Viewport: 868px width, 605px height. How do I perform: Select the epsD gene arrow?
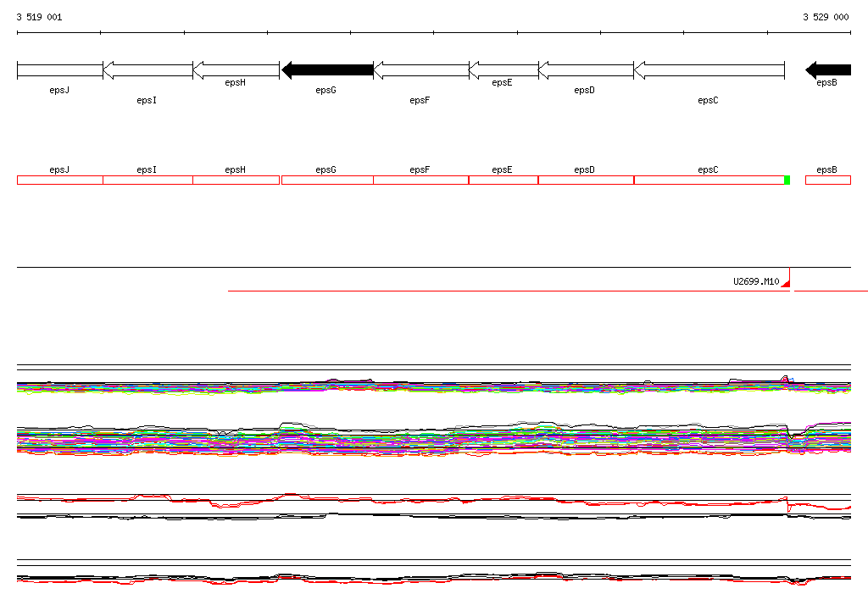[x=587, y=70]
